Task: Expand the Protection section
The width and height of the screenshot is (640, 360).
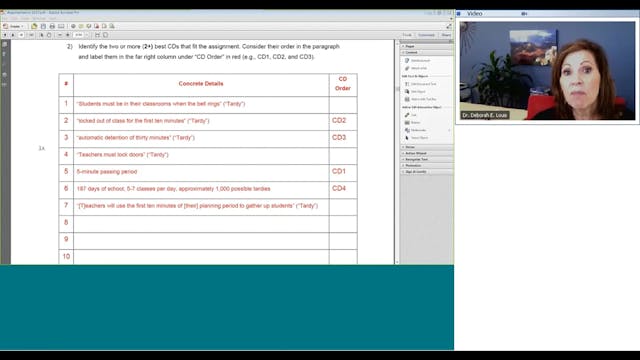Action: tap(427, 165)
